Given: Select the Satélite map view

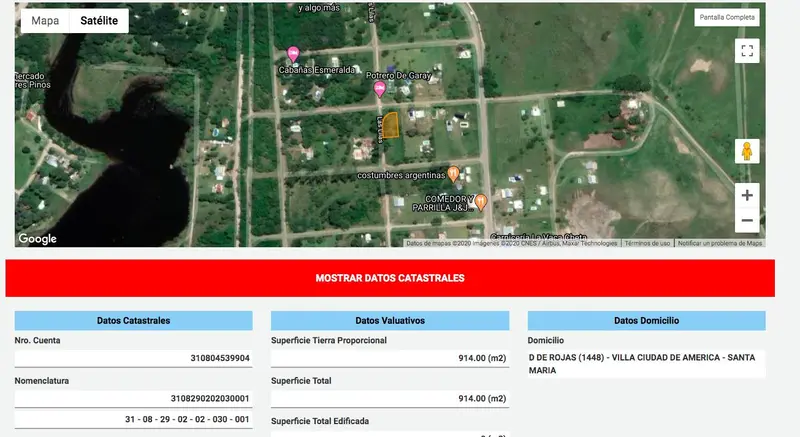Looking at the screenshot, I should [x=99, y=21].
